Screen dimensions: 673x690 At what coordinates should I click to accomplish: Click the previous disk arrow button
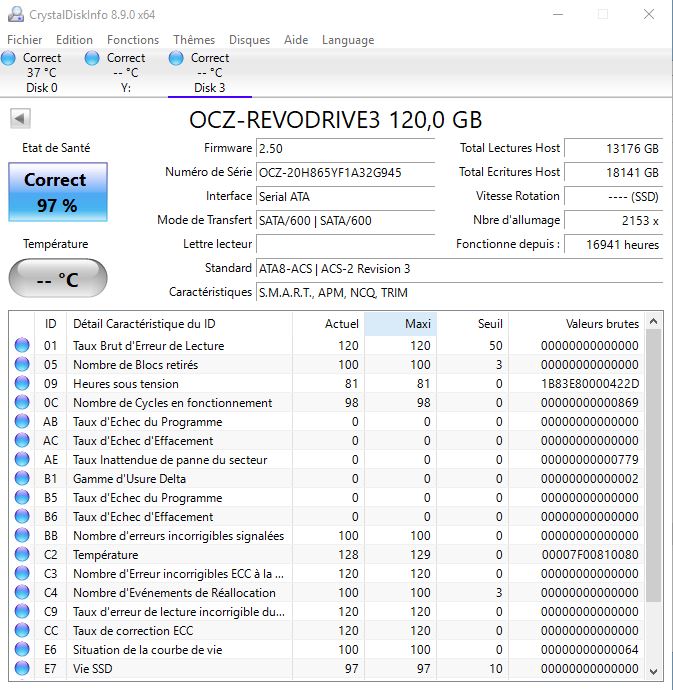(x=20, y=118)
